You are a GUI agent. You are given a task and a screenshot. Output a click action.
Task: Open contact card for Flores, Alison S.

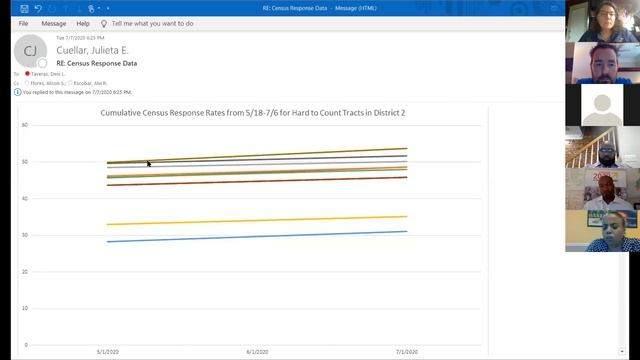point(48,83)
